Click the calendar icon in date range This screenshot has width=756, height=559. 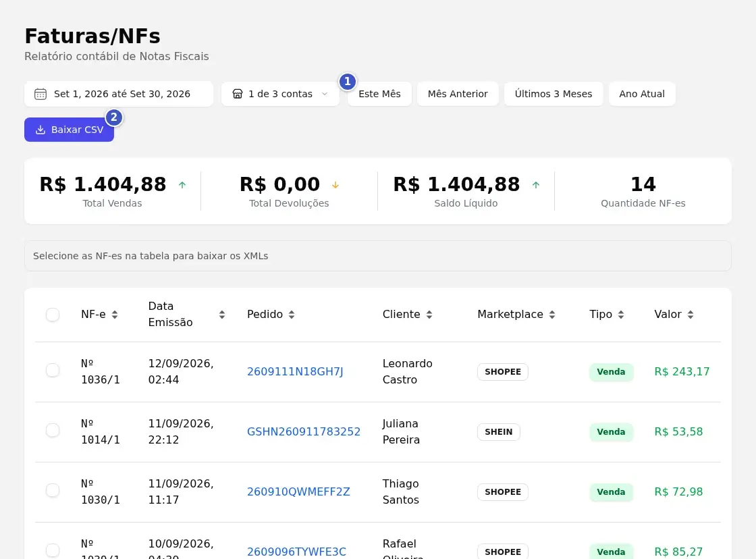[40, 94]
